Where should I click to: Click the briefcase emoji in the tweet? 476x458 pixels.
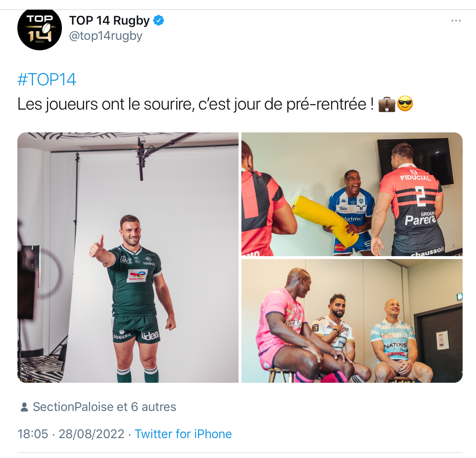pyautogui.click(x=387, y=105)
